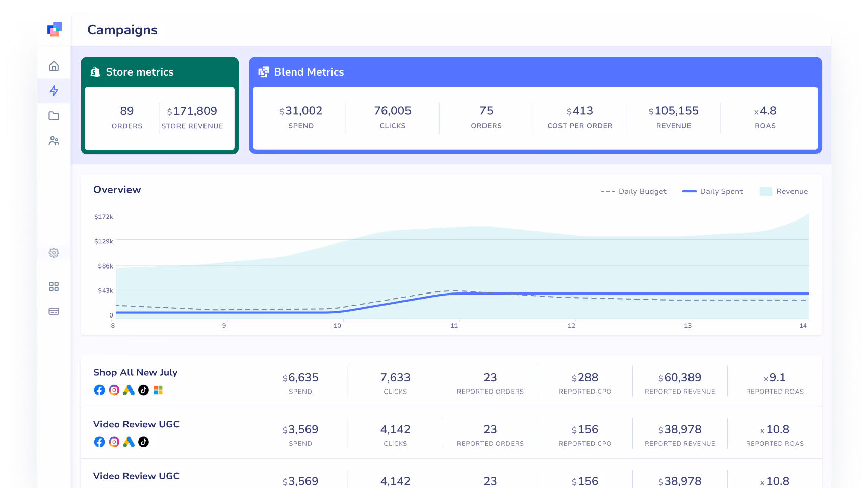Select the Home icon in the sidebar

[54, 65]
